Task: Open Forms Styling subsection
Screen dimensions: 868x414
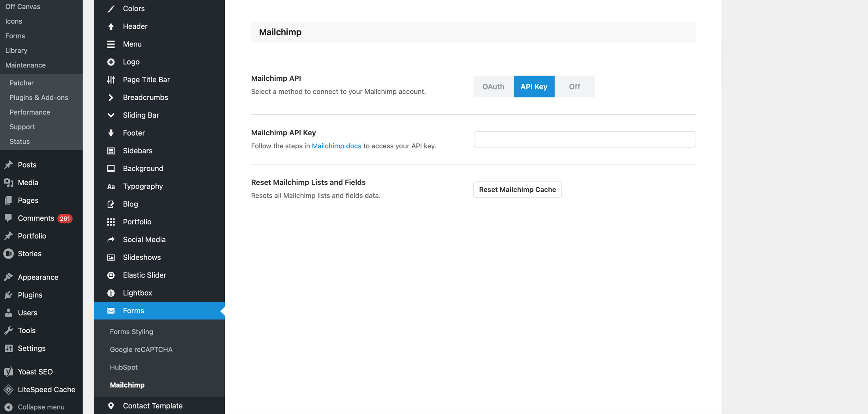Action: click(131, 332)
